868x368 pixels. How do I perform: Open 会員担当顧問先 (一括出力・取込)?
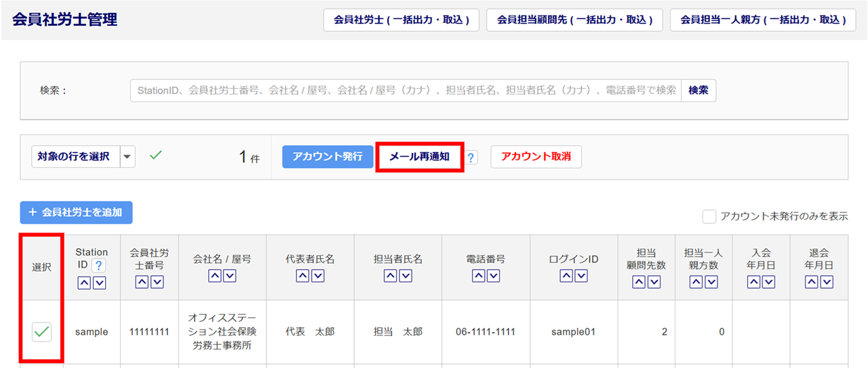pyautogui.click(x=574, y=20)
